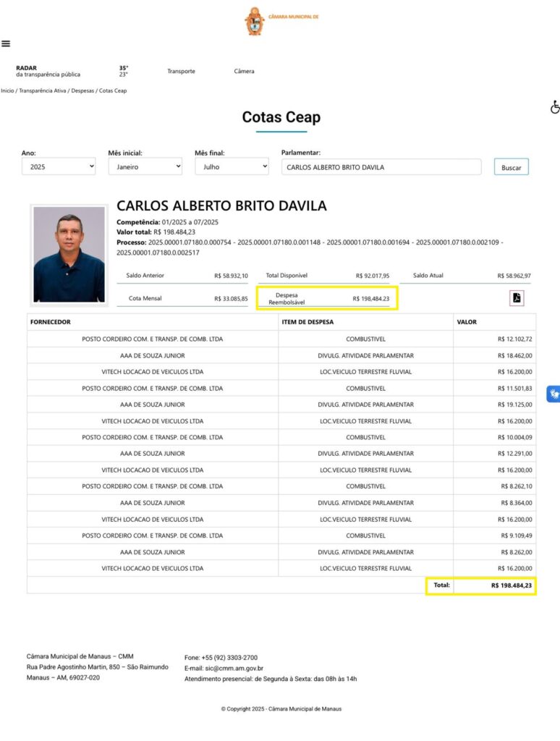Click the Cotas Ceap page title

tap(281, 117)
